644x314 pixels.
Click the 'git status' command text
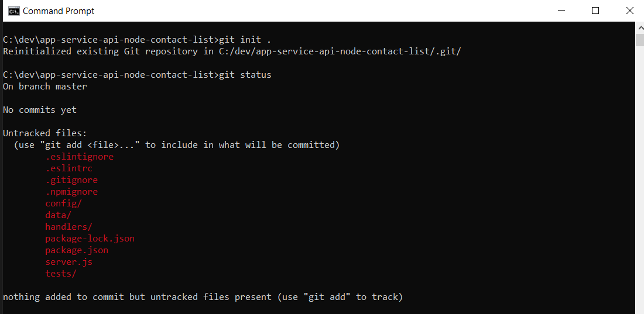point(245,75)
